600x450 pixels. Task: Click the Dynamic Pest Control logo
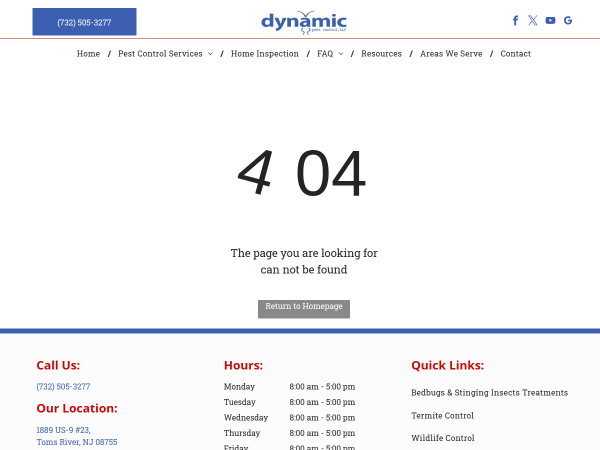click(304, 23)
